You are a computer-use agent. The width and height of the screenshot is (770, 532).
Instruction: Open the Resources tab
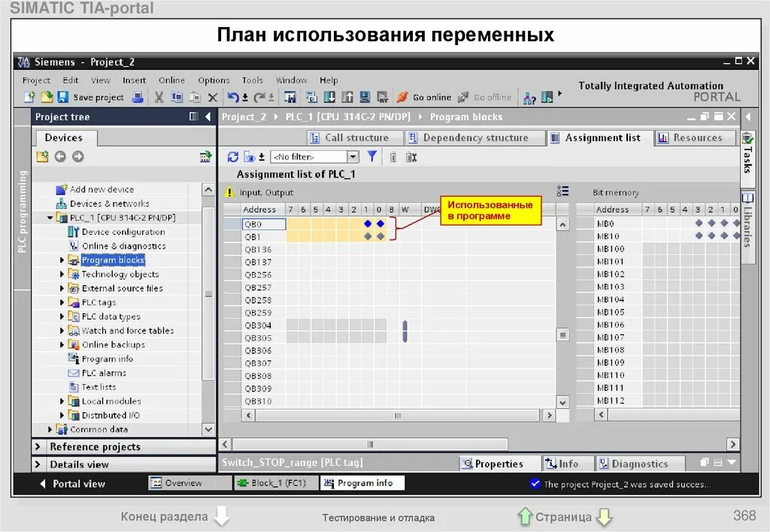[x=696, y=138]
